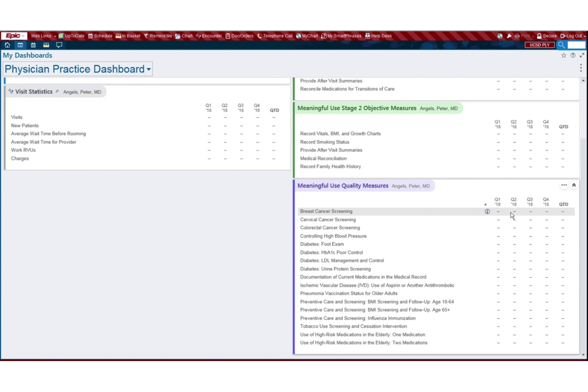This screenshot has height=392, width=588.
Task: Select Record Smoking Status measure
Action: pyautogui.click(x=325, y=142)
